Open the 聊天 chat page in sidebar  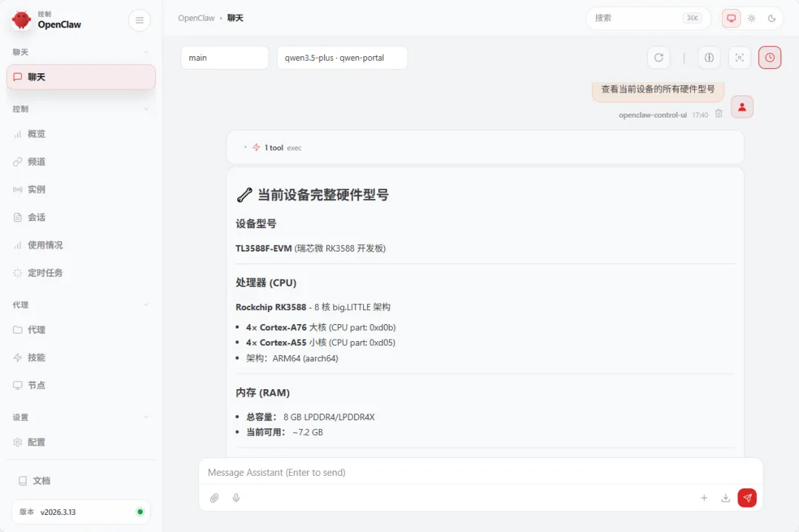(81, 77)
